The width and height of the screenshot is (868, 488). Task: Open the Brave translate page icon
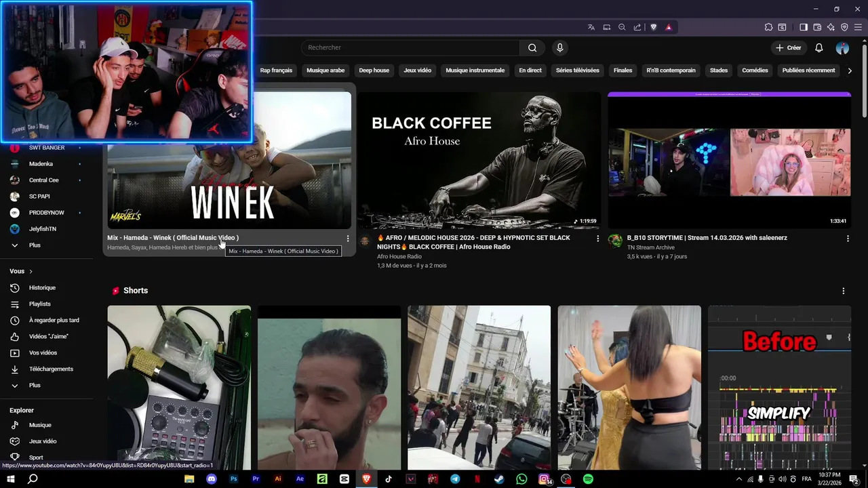[591, 27]
